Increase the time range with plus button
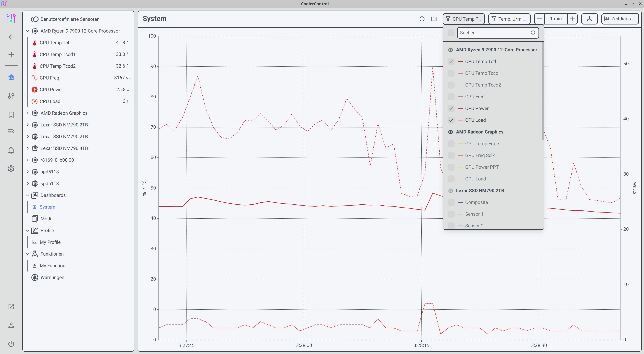Viewport: 644px width, 354px height. (572, 19)
